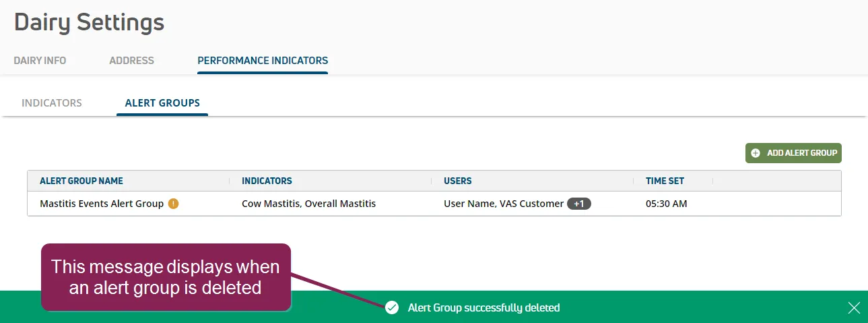Click the Indicators column header
This screenshot has width=868, height=323.
(267, 181)
